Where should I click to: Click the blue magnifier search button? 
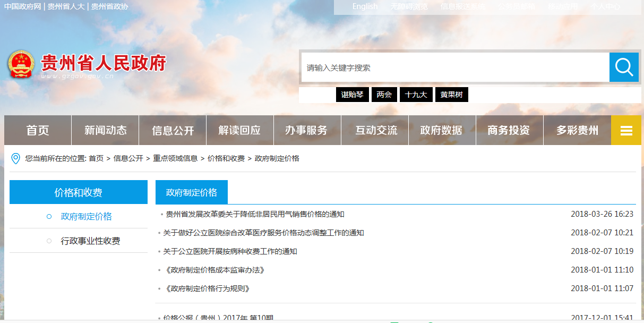(x=624, y=67)
